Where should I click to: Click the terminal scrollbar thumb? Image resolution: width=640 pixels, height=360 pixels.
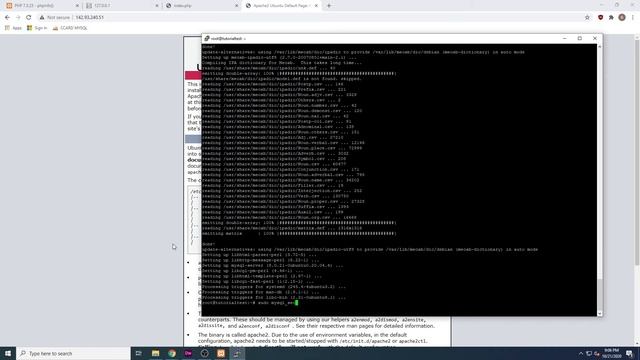point(600,294)
